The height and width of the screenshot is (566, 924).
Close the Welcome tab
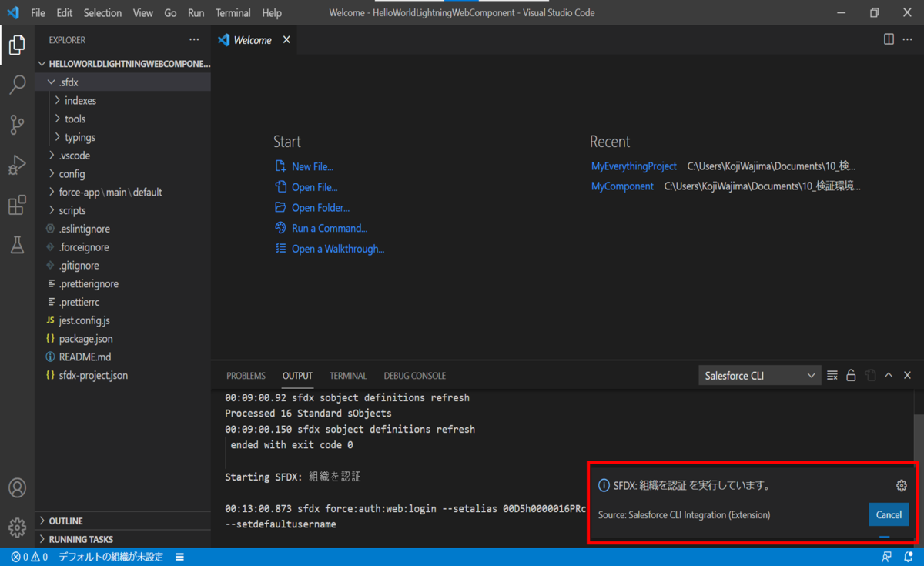point(286,40)
